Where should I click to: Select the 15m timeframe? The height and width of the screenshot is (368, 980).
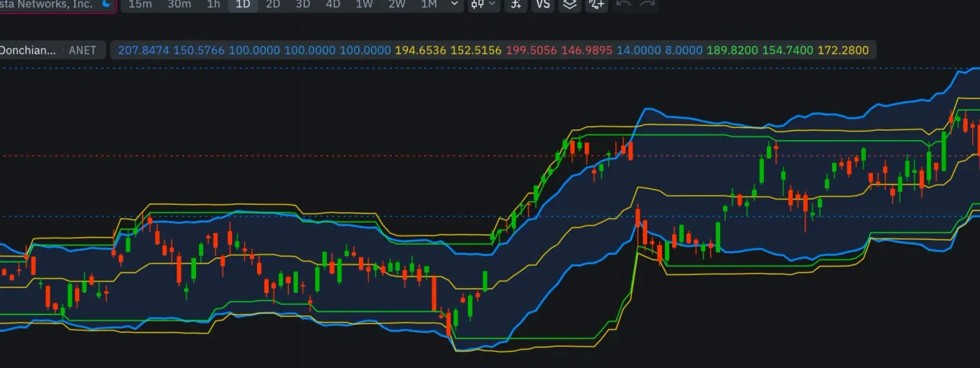tap(140, 4)
